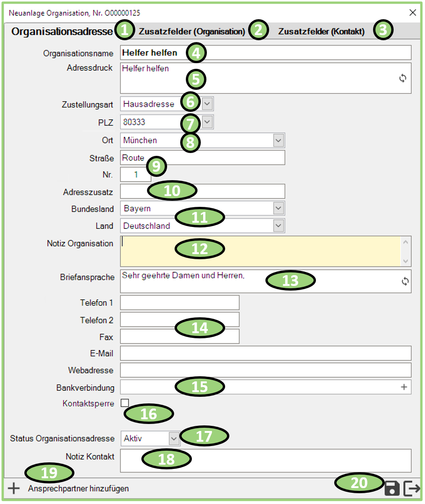Click the save disk icon

[392, 489]
